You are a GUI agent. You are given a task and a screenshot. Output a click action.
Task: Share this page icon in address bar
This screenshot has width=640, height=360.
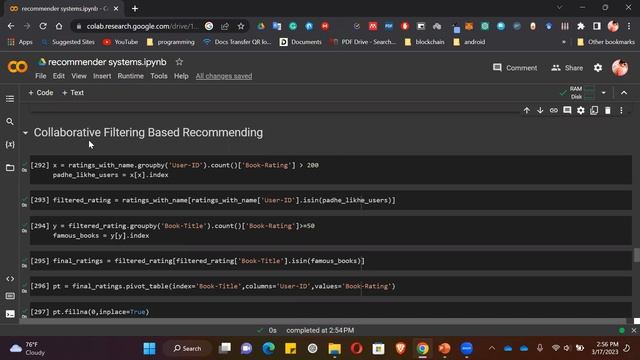tap(225, 26)
